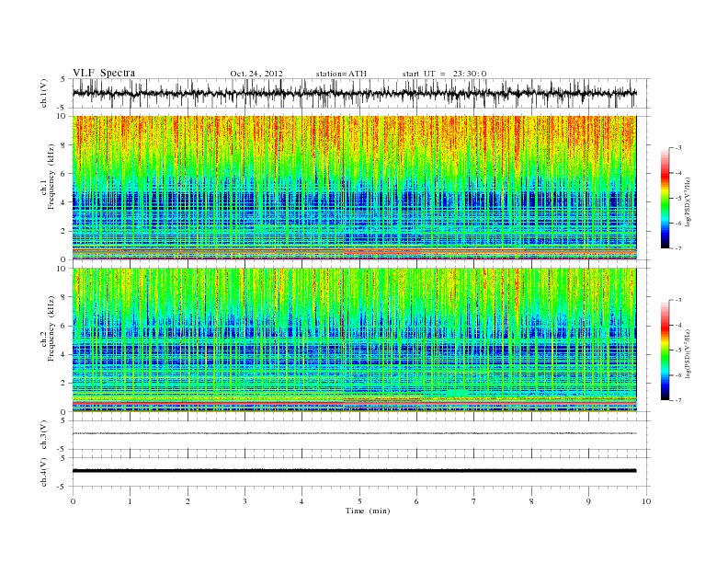
Task: Select the "ch.4(V)" axis label
Action: [44, 472]
